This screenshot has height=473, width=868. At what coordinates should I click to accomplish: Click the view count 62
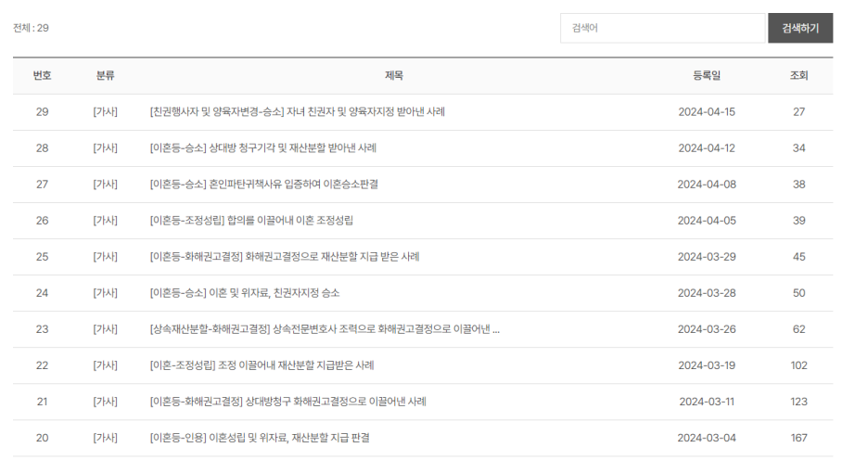798,329
